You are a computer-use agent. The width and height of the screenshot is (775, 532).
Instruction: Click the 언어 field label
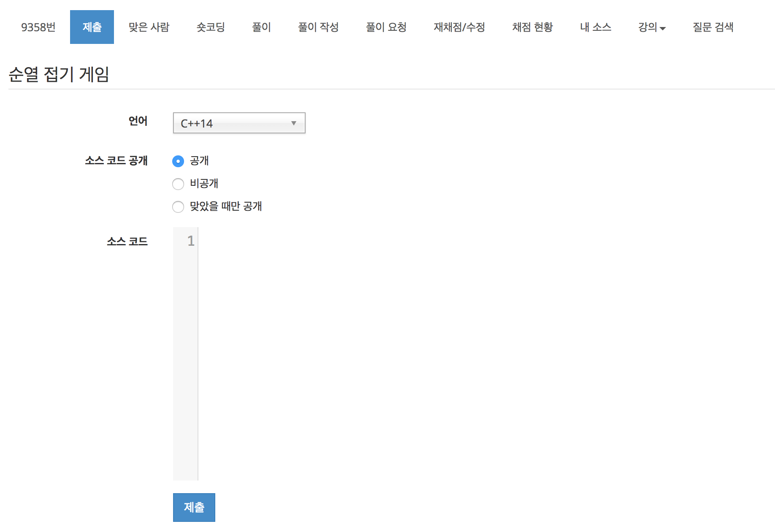138,121
